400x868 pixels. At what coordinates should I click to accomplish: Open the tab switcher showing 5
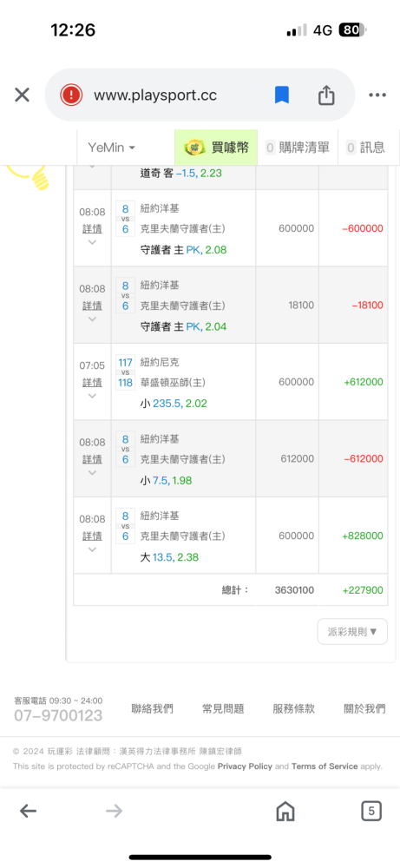(x=371, y=812)
